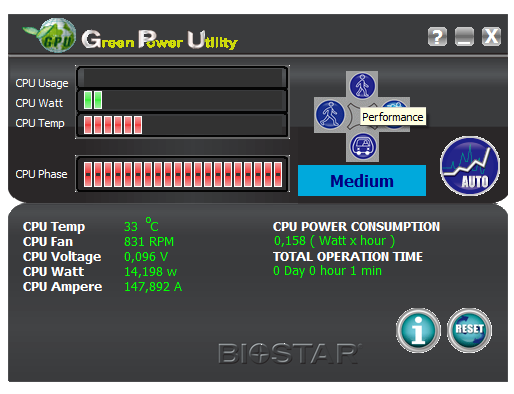Click the green CPU Watt meter bar

(182, 100)
